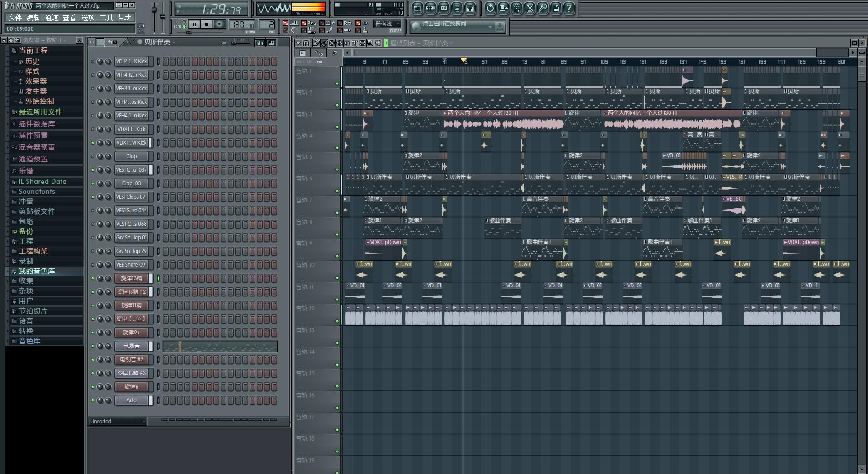Open the playlist window icon
The height and width of the screenshot is (474, 868).
[x=417, y=8]
